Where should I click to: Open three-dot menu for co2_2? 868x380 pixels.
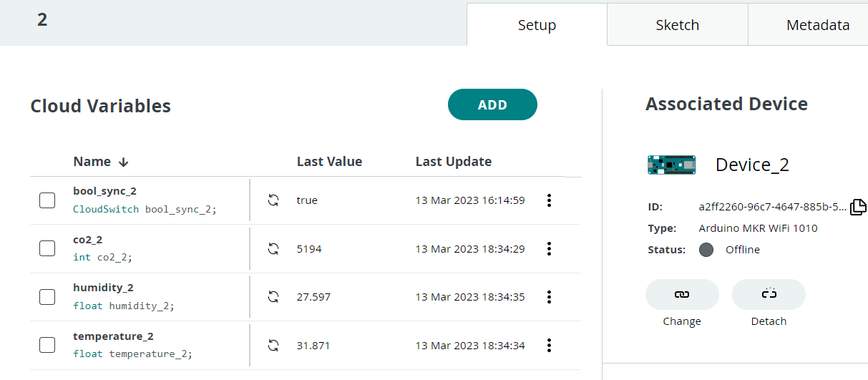coord(549,249)
